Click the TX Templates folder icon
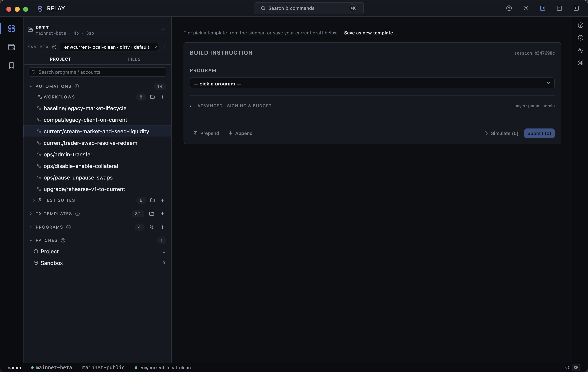Viewport: 588px width, 372px height. [x=151, y=214]
